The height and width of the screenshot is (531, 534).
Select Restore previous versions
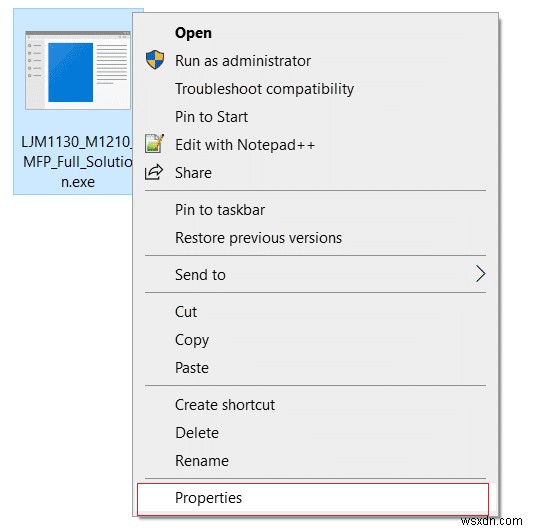[x=258, y=238]
